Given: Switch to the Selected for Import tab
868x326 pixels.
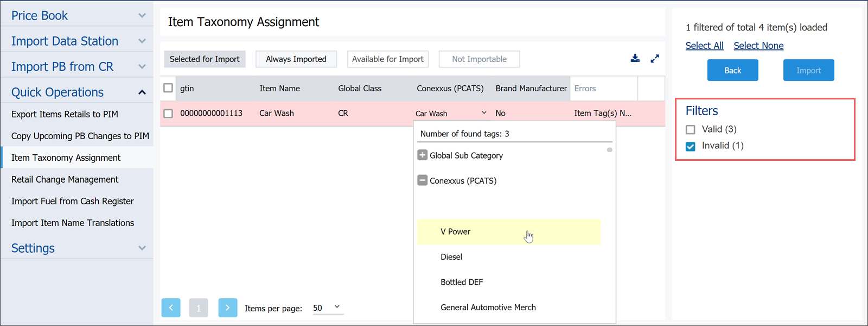Looking at the screenshot, I should tap(205, 59).
